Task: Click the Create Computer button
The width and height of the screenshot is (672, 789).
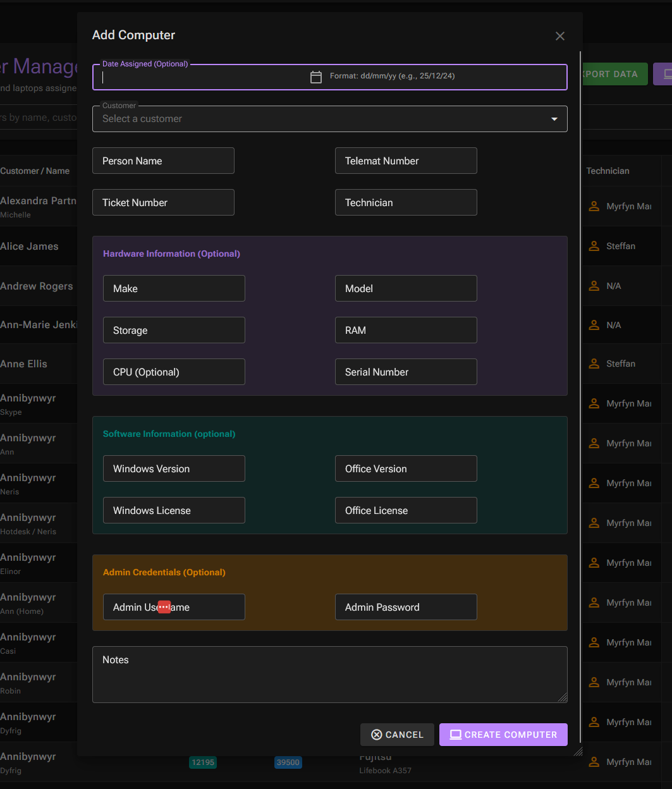Action: (503, 734)
